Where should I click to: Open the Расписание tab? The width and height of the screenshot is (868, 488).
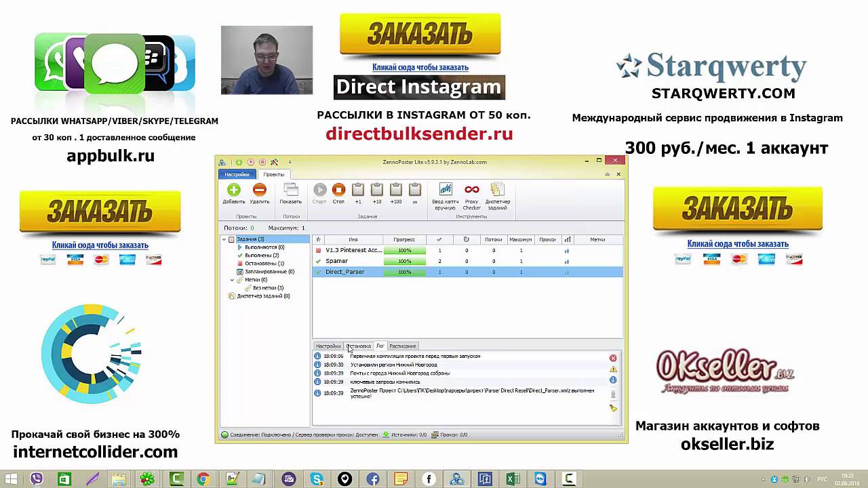point(403,346)
